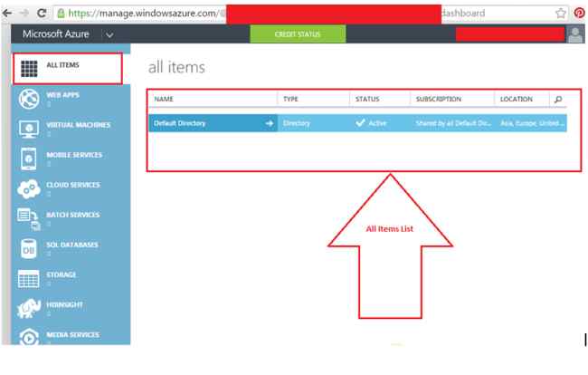Sort by the Location column header
588x375 pixels.
(517, 99)
